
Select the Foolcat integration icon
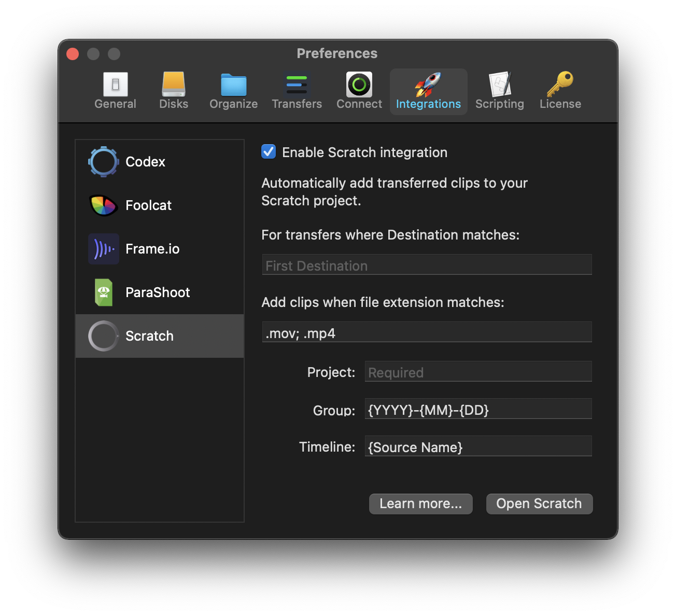pos(104,205)
